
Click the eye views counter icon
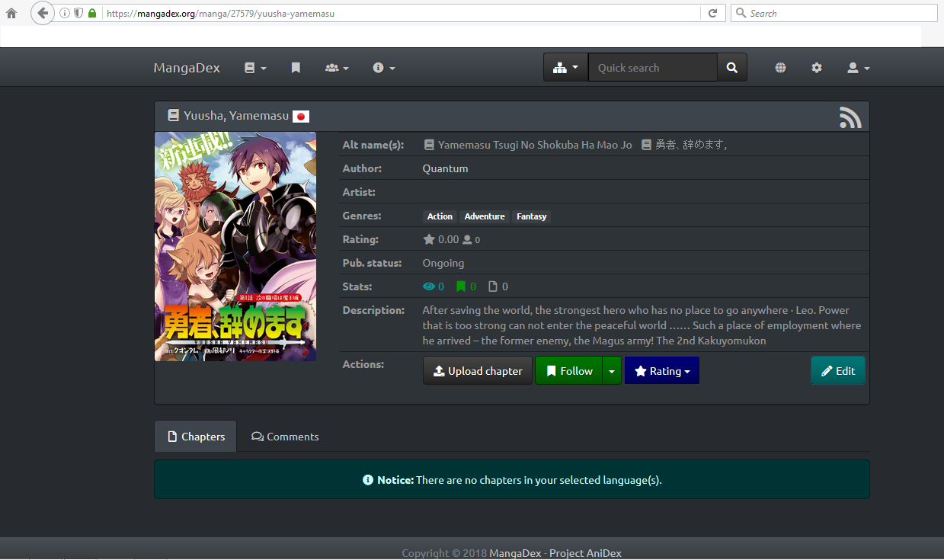[x=427, y=286]
